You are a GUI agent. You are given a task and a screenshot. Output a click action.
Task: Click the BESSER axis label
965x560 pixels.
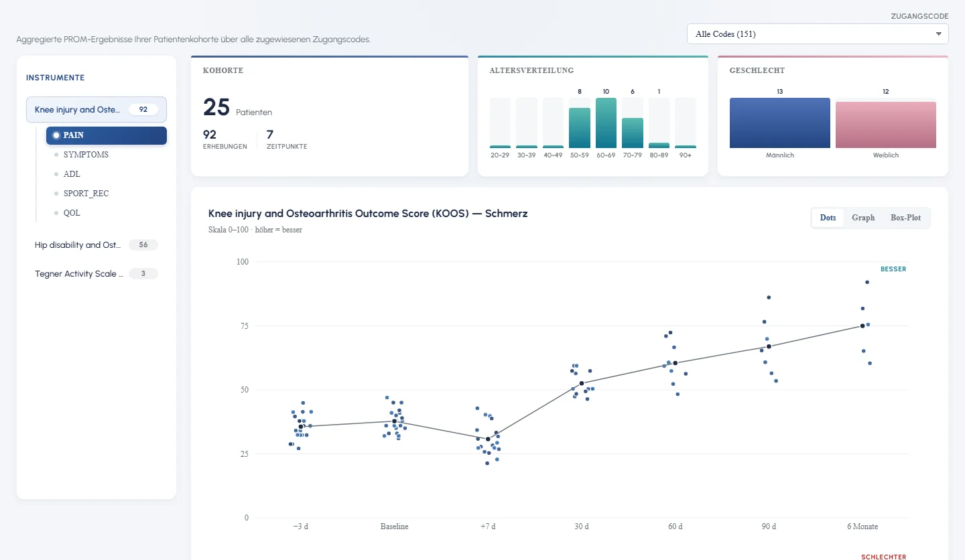coord(893,269)
